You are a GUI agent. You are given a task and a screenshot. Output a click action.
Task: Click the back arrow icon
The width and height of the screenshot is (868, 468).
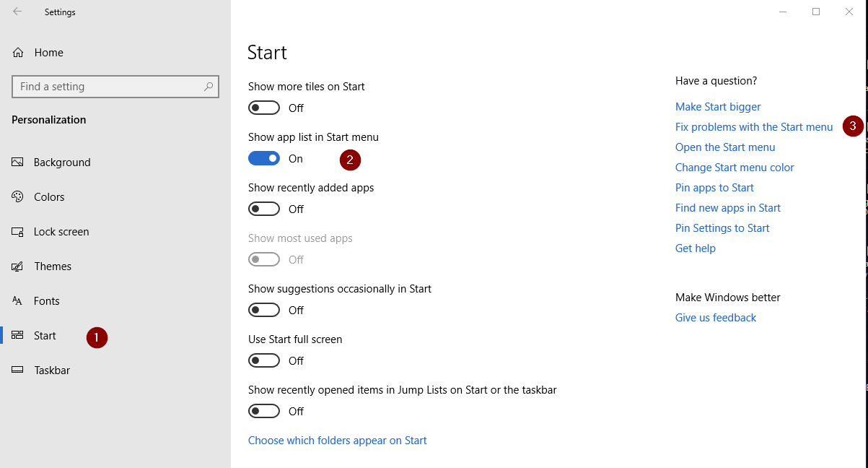(x=17, y=12)
